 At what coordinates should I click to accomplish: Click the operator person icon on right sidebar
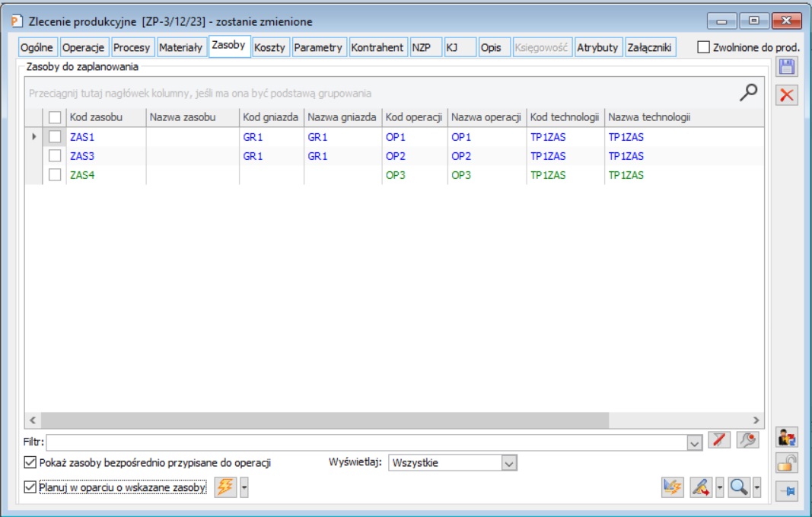[x=786, y=437]
